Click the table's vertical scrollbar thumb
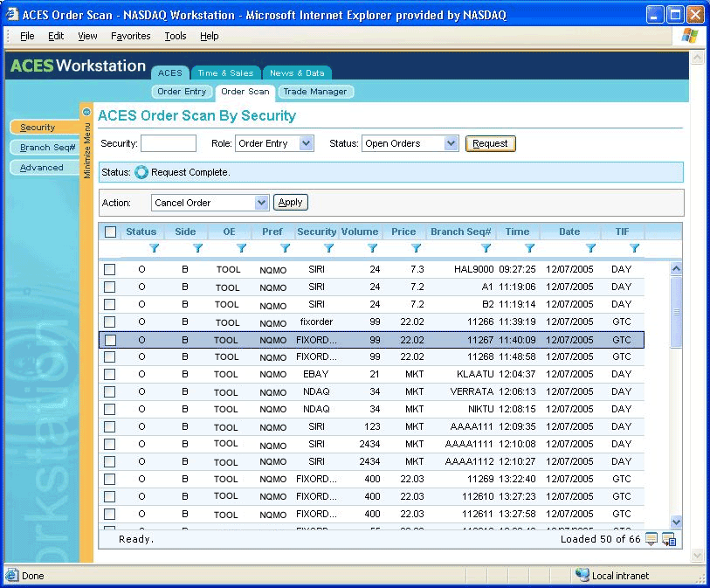This screenshot has width=710, height=588. 676,312
